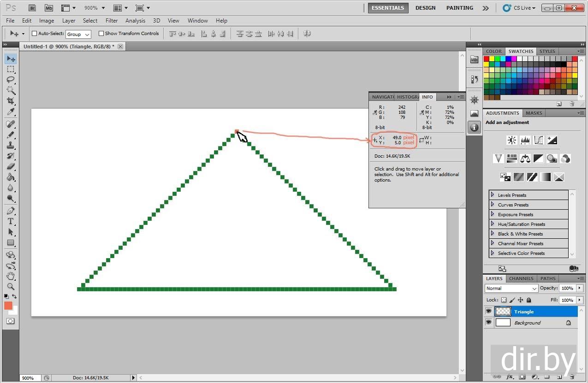
Task: Hide the Triangle layer
Action: tap(488, 312)
